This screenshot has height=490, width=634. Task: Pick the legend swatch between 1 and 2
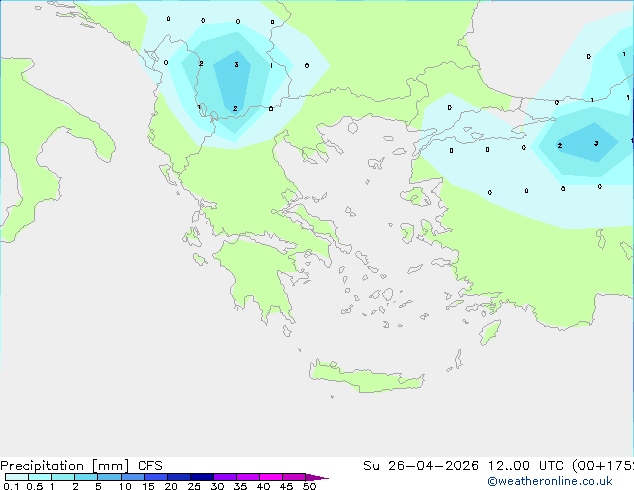[63, 477]
